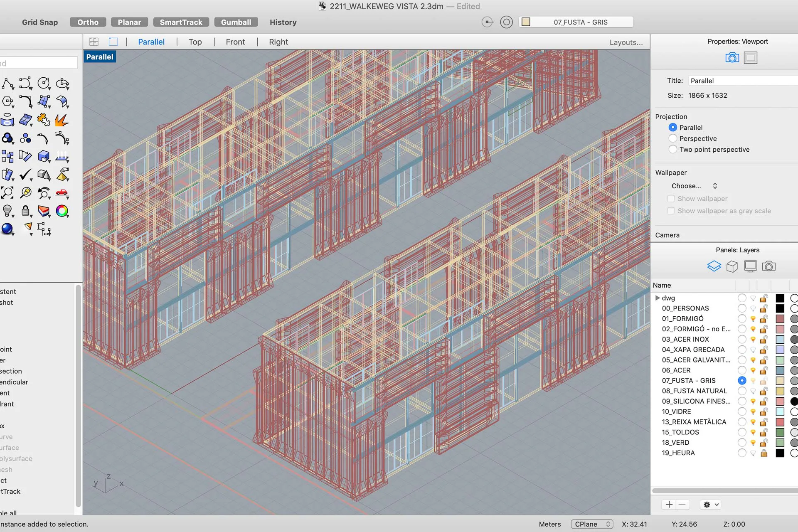Open the wallpaper Choose... dropdown

[x=694, y=186]
